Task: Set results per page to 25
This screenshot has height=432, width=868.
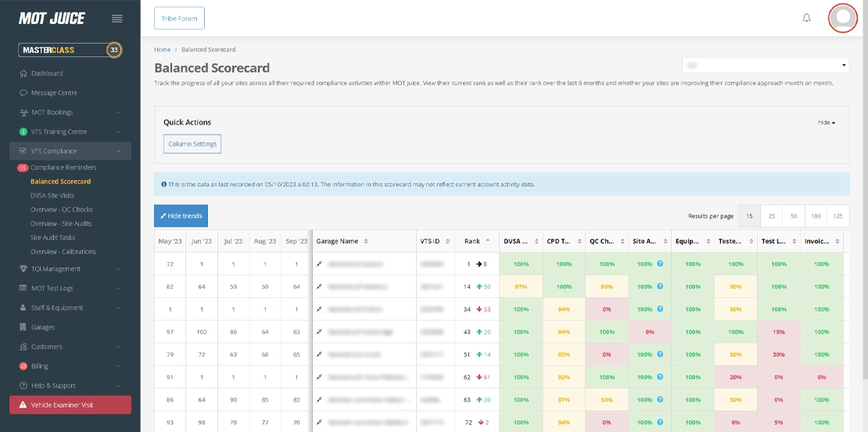Action: click(771, 216)
